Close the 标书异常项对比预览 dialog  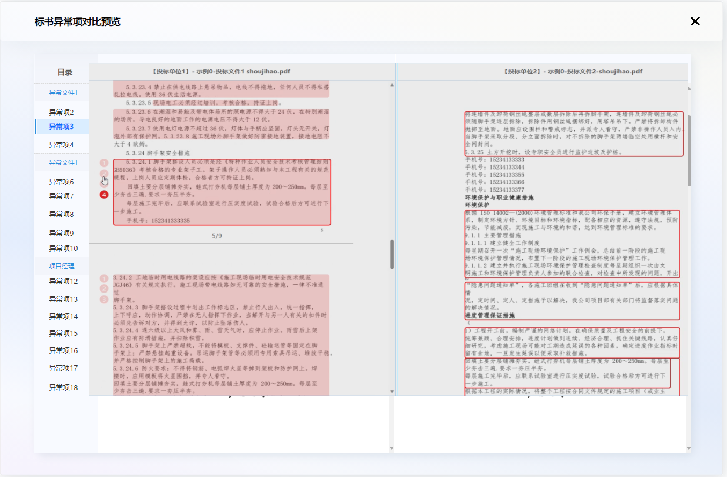click(695, 21)
